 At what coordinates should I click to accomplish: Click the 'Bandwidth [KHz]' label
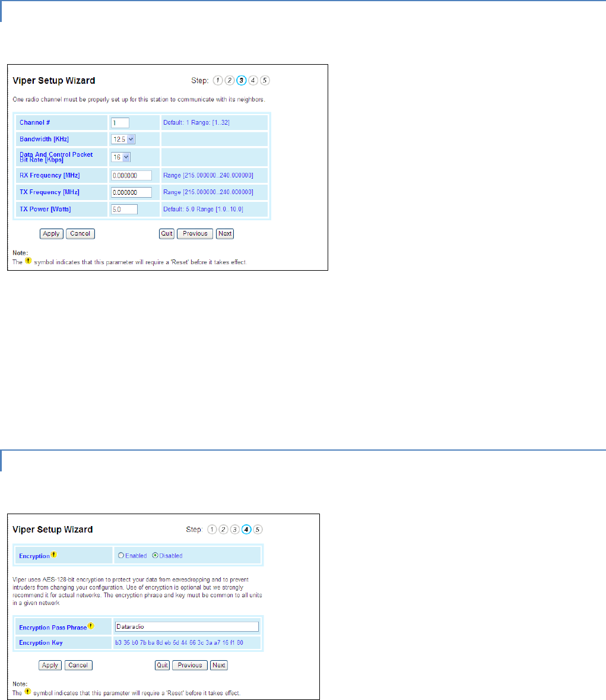pos(44,140)
